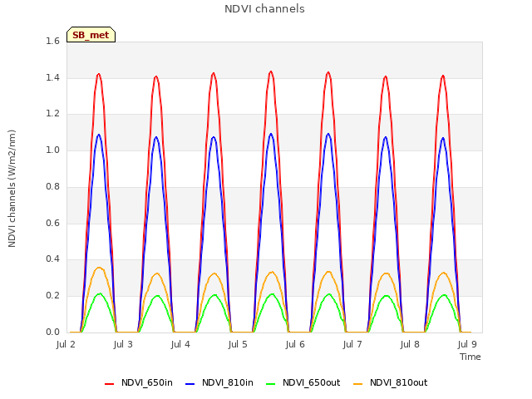Click the 0.4 y-axis tick label
Image resolution: width=532 pixels, height=399 pixels.
click(x=52, y=259)
